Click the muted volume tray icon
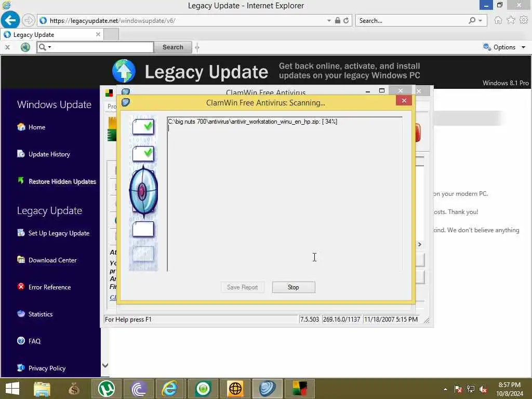The width and height of the screenshot is (532, 399). 483,389
